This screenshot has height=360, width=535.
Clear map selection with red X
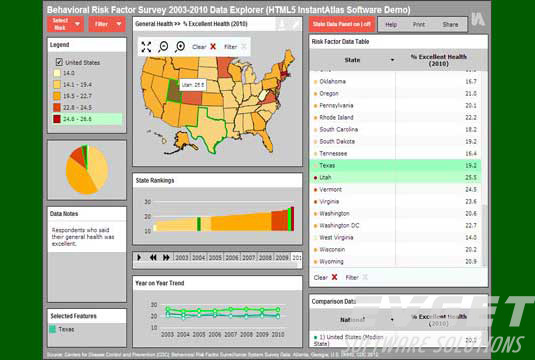coord(213,47)
